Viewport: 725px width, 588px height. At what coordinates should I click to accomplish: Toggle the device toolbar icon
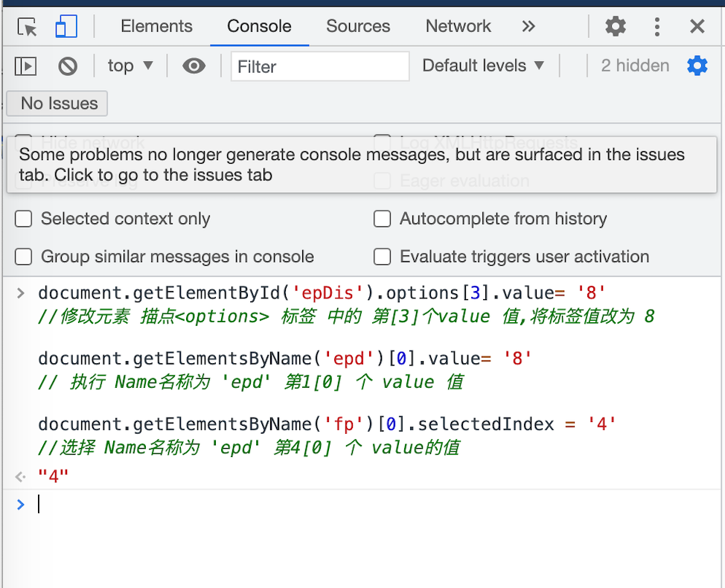(x=66, y=27)
